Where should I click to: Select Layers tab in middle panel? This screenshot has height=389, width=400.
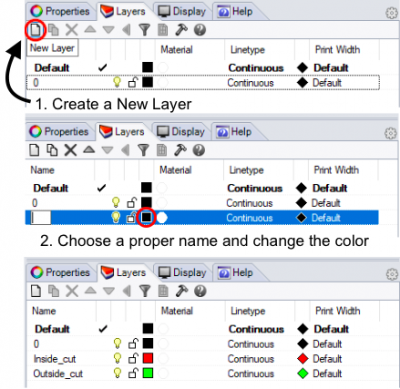click(x=122, y=132)
